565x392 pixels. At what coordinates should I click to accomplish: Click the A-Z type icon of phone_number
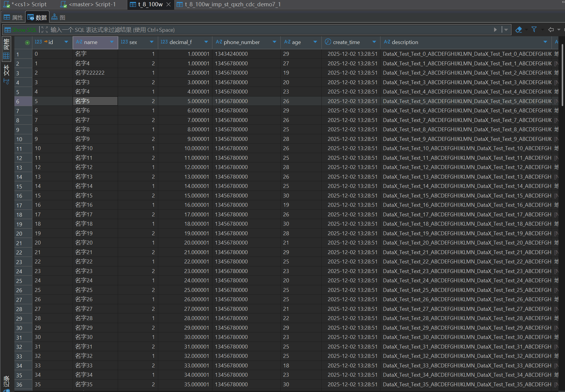click(x=219, y=42)
